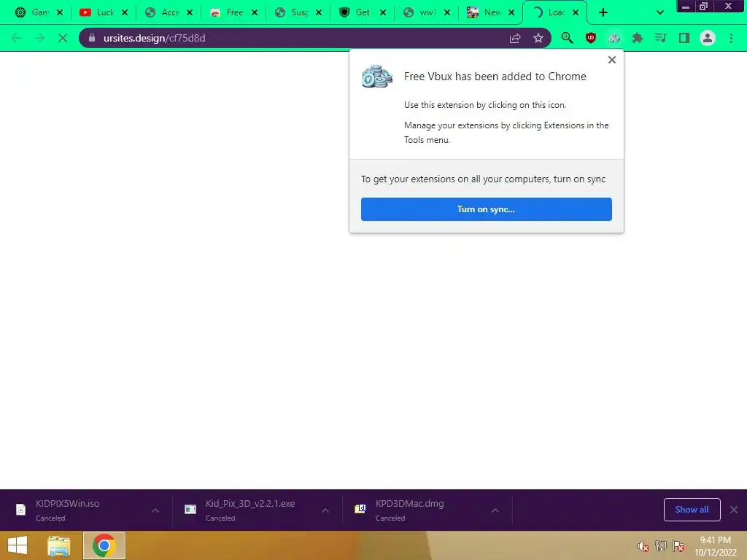This screenshot has width=747, height=560.
Task: Open the uBlock Origin extension icon
Action: coord(591,38)
